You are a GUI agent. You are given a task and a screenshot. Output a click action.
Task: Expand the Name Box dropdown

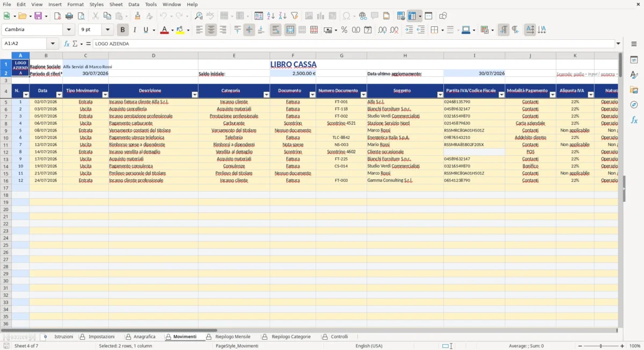(x=53, y=43)
